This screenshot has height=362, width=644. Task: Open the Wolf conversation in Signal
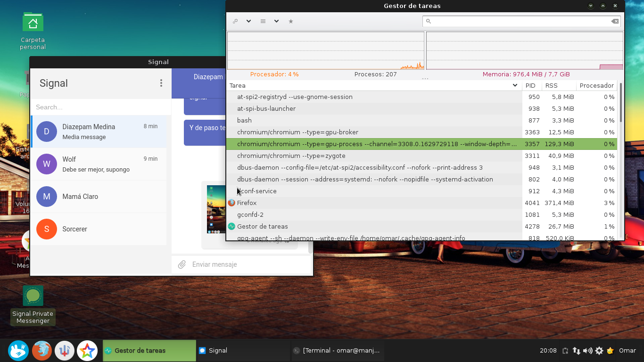point(99,164)
